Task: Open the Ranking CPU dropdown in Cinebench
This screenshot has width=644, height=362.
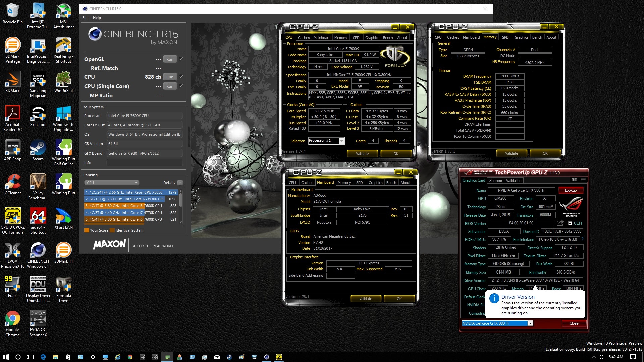Action: pos(112,183)
